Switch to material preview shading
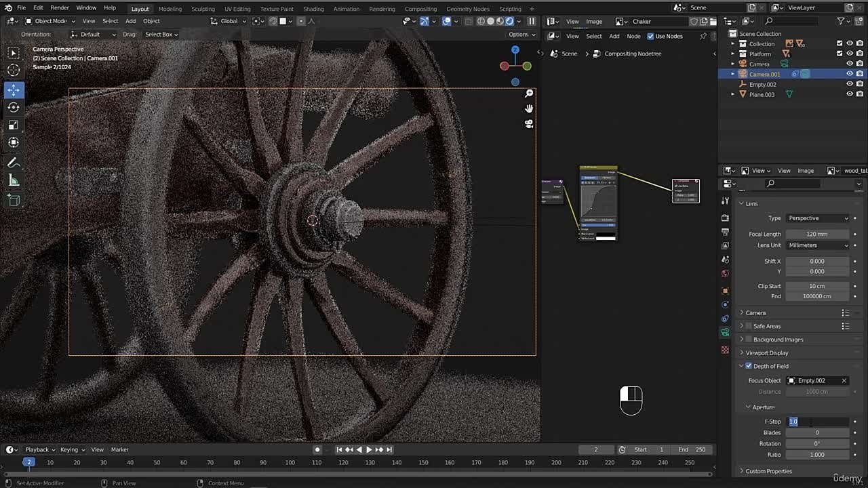Viewport: 868px width, 488px height. click(x=500, y=21)
